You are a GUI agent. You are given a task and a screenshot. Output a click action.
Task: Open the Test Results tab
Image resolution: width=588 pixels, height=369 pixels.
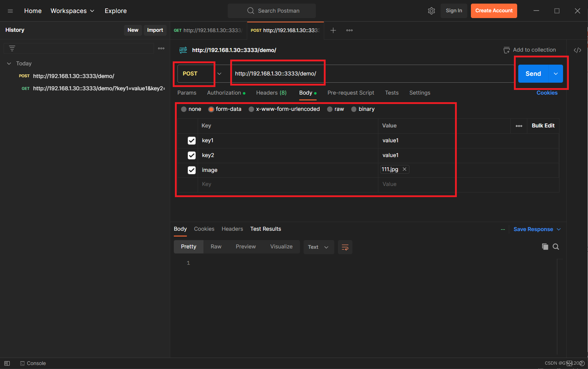point(266,229)
